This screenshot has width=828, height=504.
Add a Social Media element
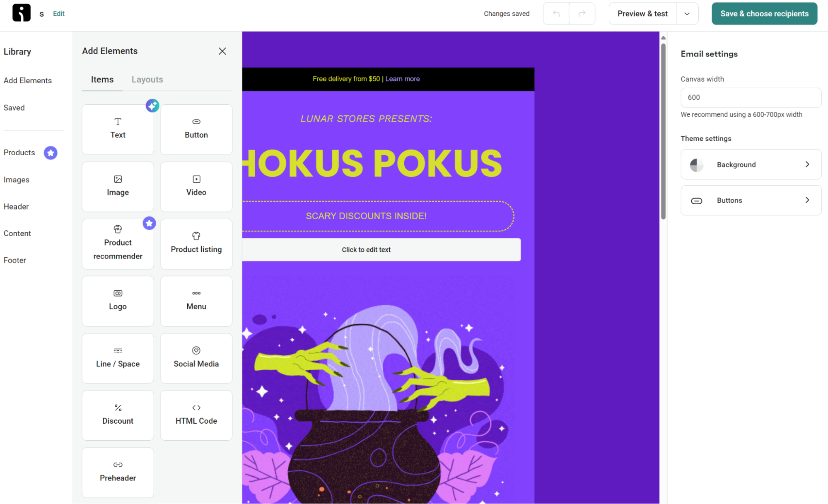coord(196,358)
